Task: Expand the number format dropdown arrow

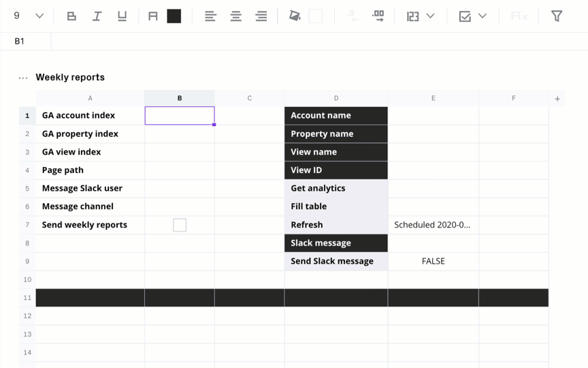Action: 431,16
